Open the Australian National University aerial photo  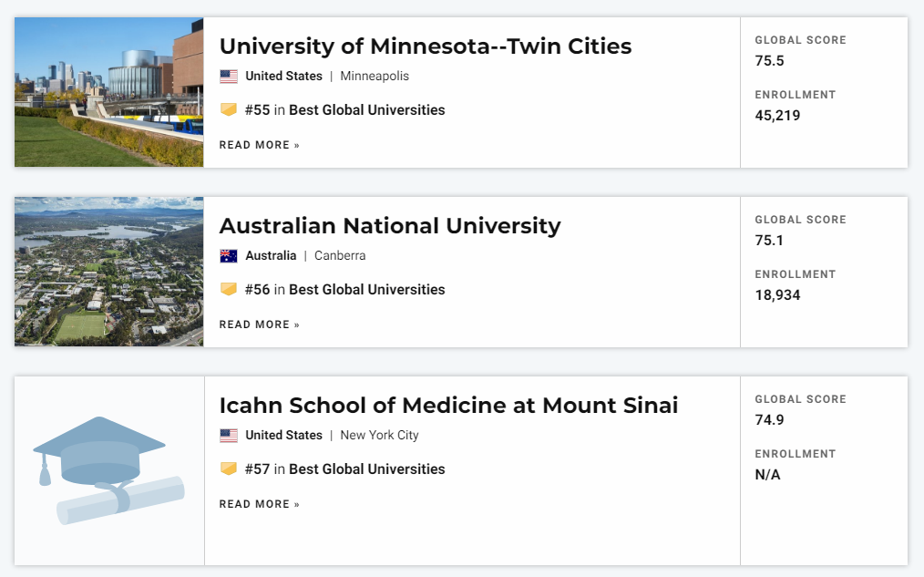coord(109,271)
